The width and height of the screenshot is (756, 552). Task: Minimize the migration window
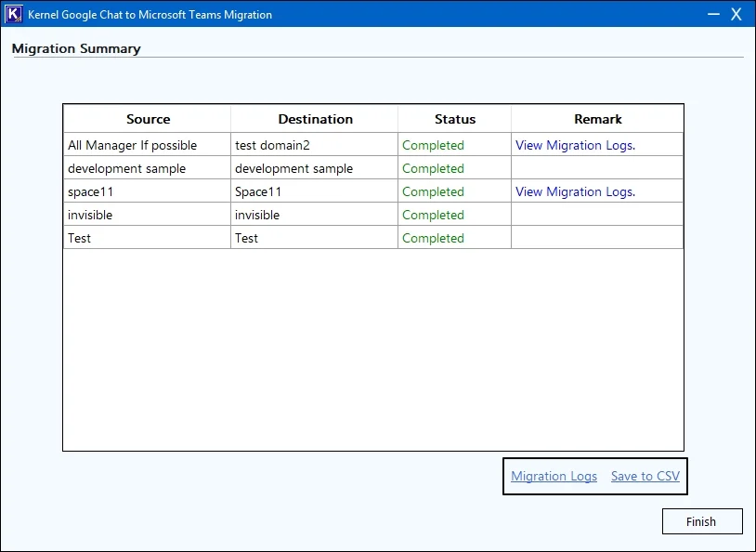pyautogui.click(x=713, y=14)
